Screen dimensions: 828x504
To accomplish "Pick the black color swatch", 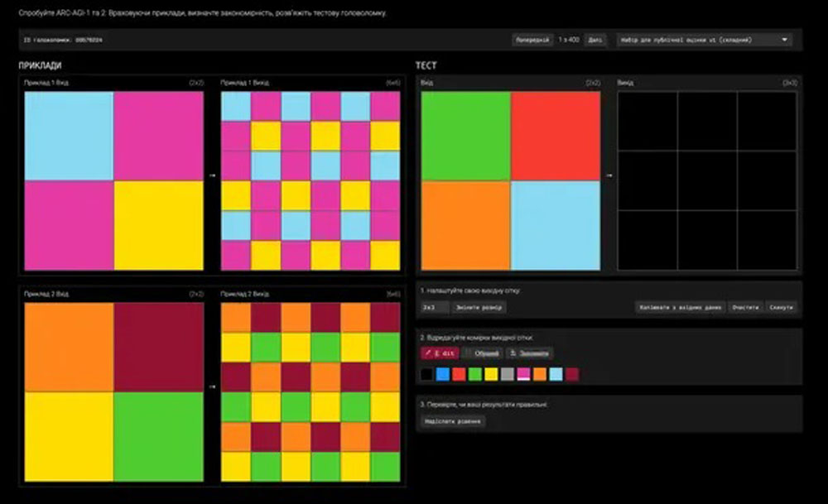I will 426,375.
